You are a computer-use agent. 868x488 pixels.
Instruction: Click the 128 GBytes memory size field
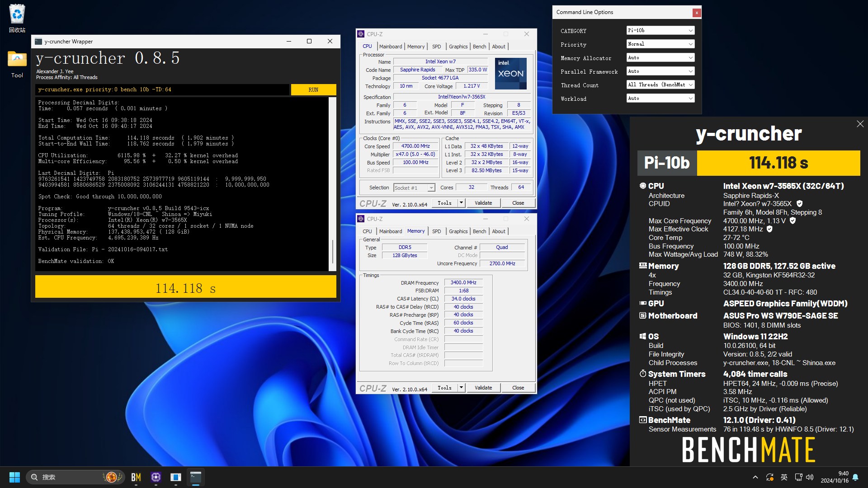(405, 255)
